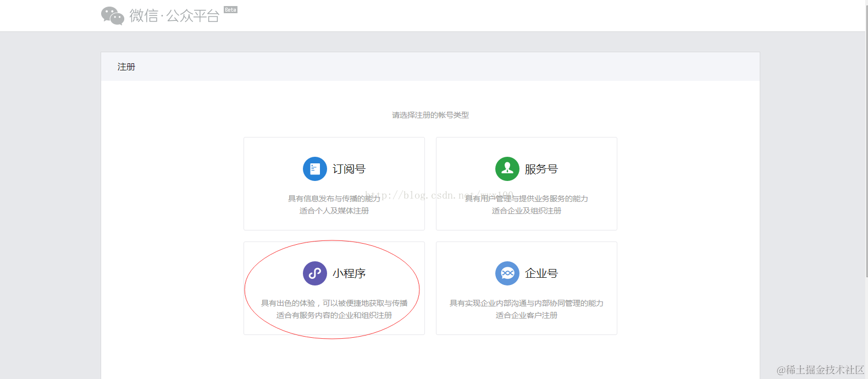Click the purple 小程序 icon
This screenshot has height=379, width=868.
point(315,273)
